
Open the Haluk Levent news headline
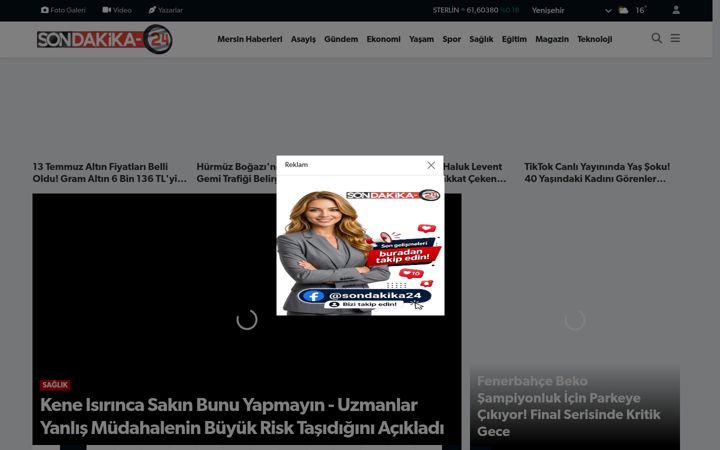475,173
